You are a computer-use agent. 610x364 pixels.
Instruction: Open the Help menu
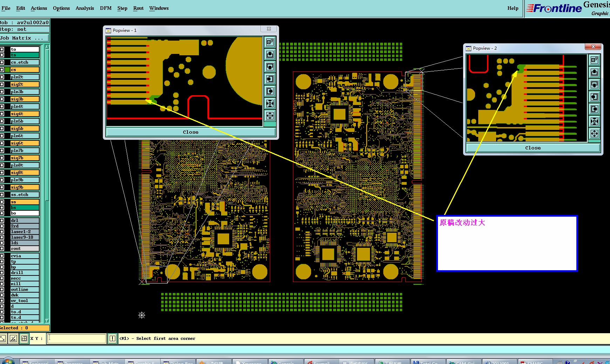point(513,8)
